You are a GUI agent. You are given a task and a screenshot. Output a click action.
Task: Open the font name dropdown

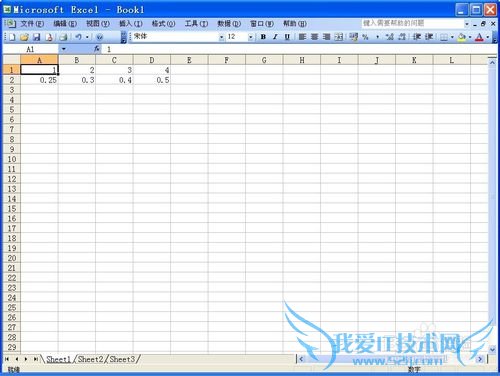(221, 37)
